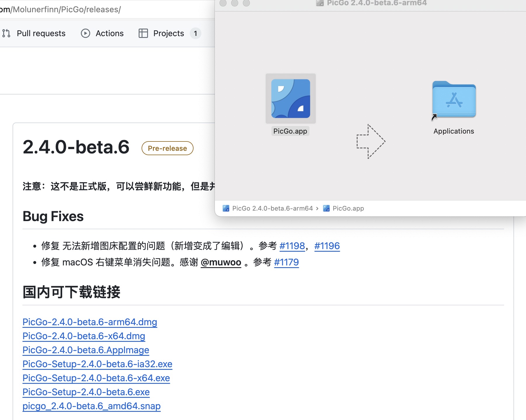This screenshot has width=526, height=420.
Task: Click PicGo disk icon in the path bar
Action: pos(226,208)
